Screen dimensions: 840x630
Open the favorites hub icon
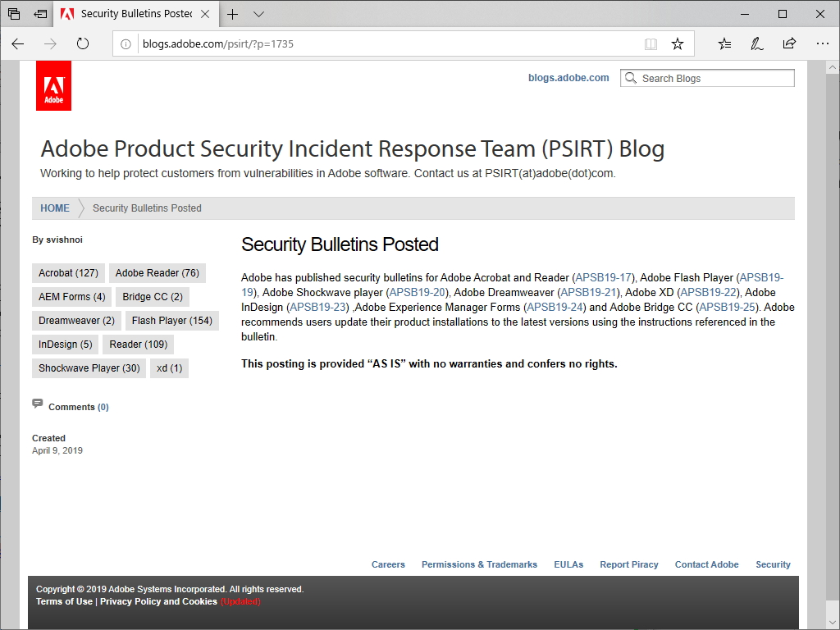click(724, 44)
